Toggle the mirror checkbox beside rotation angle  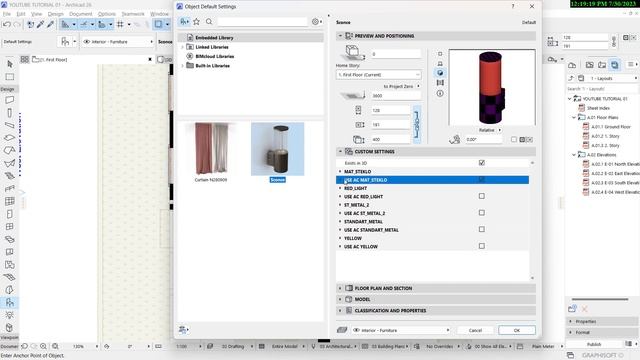[x=514, y=140]
